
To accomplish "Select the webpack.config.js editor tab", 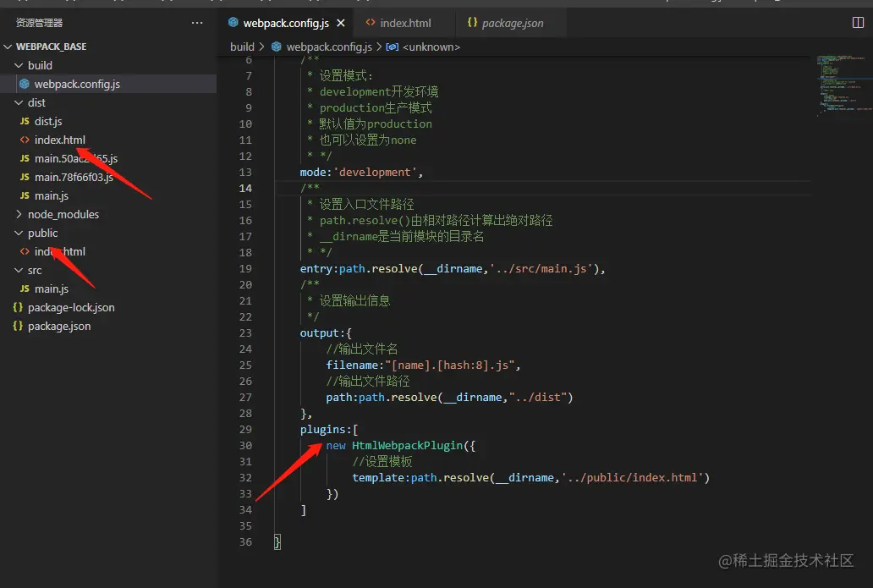I will point(286,23).
